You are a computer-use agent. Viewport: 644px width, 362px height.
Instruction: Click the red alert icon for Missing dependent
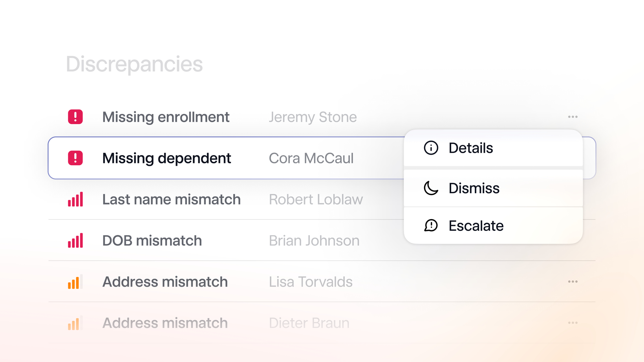click(x=75, y=158)
